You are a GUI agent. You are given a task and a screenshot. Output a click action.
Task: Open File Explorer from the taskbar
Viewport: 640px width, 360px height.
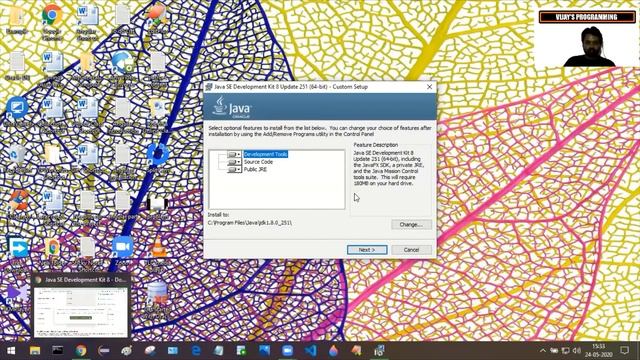(35, 351)
